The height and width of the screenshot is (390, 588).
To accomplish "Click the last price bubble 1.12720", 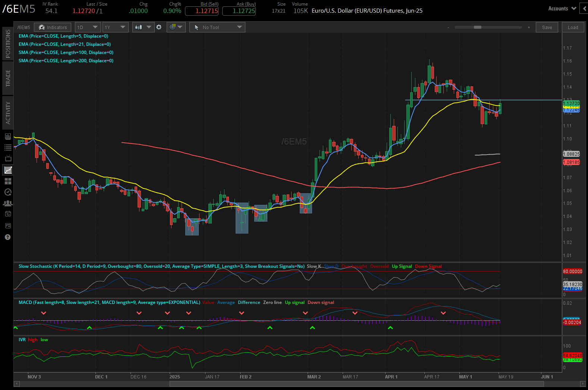I will point(571,103).
